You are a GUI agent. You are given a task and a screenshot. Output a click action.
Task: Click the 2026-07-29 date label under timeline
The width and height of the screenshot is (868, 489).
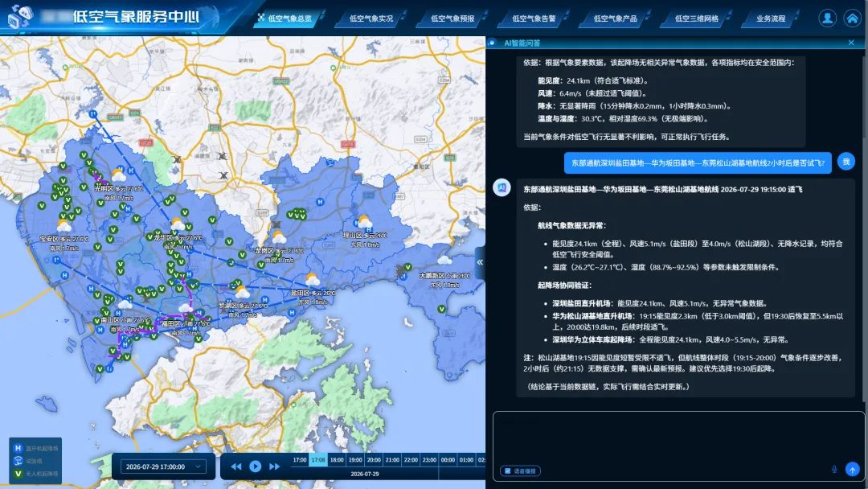click(x=365, y=474)
